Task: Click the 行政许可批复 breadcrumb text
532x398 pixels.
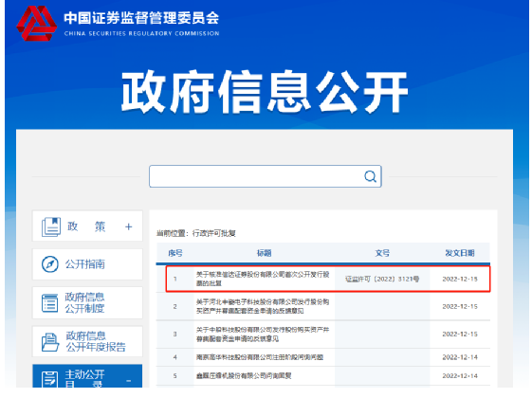Action: [x=213, y=233]
